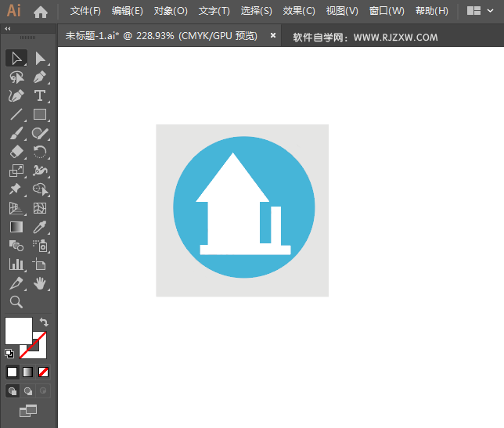Select the Scale tool
504x428 pixels.
16,171
